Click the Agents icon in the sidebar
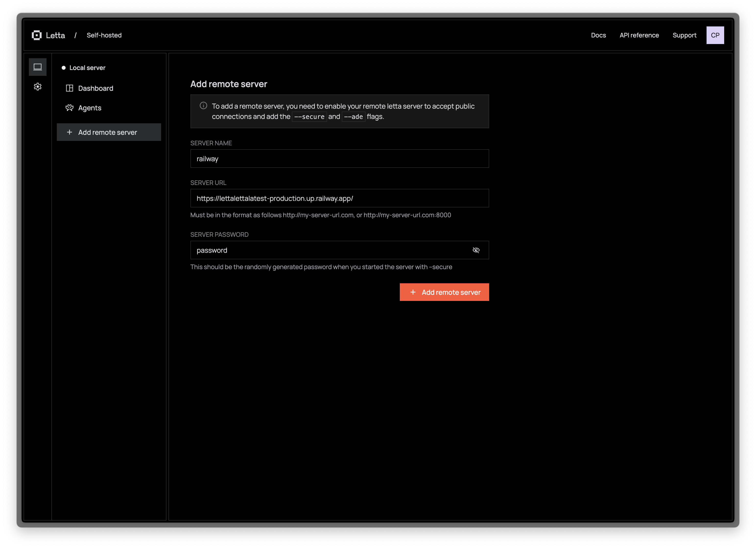Screen dimensions: 756x548 point(69,108)
